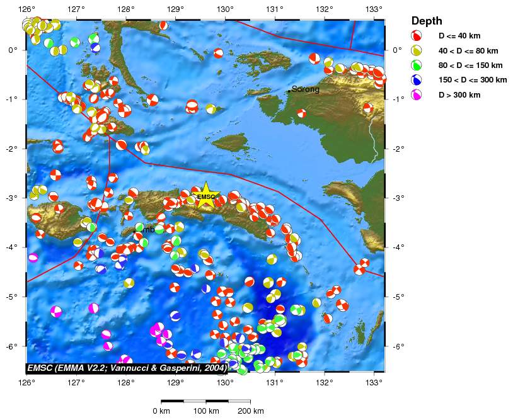Pick the green 80–150 km legend symbol
Viewport: 513px width, 420px height.
417,65
